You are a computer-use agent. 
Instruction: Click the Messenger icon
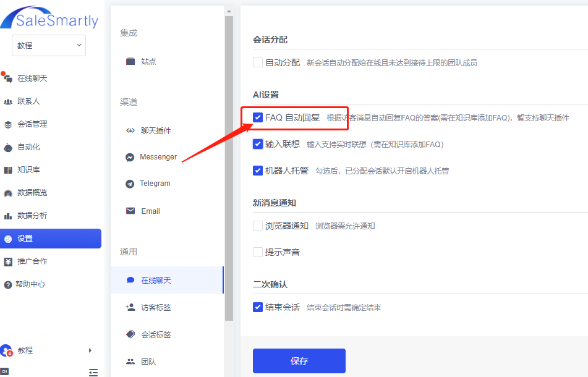pos(130,158)
